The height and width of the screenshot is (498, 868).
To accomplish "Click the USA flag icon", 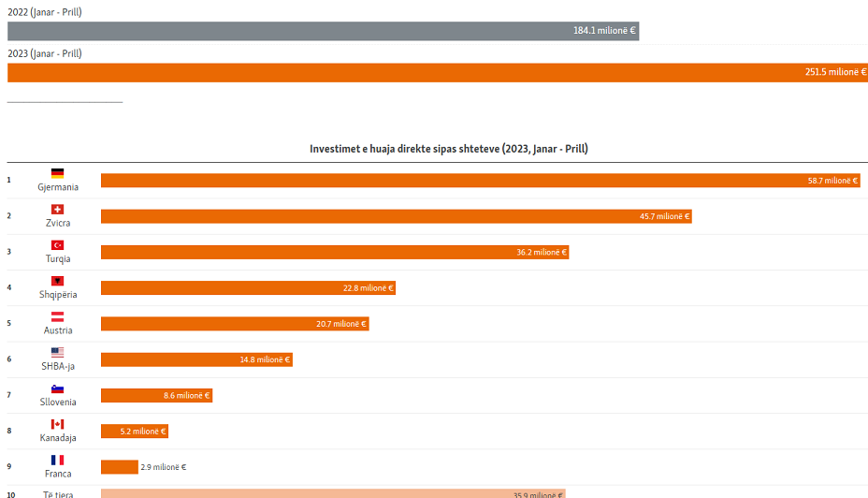I will tap(57, 353).
